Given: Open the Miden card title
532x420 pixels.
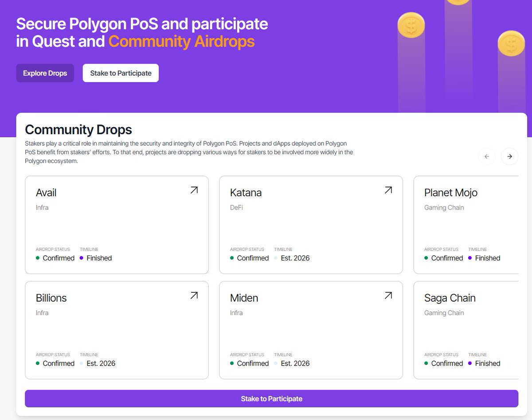Looking at the screenshot, I should coord(244,298).
